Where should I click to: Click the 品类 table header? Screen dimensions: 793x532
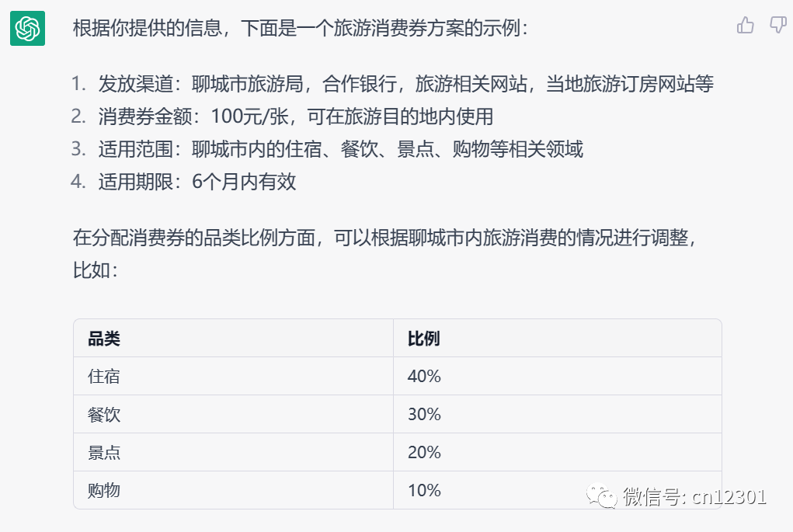[233, 339]
